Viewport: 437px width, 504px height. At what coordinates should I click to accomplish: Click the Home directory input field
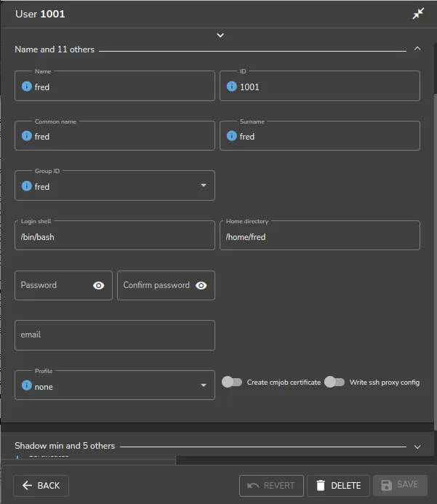[x=320, y=236]
